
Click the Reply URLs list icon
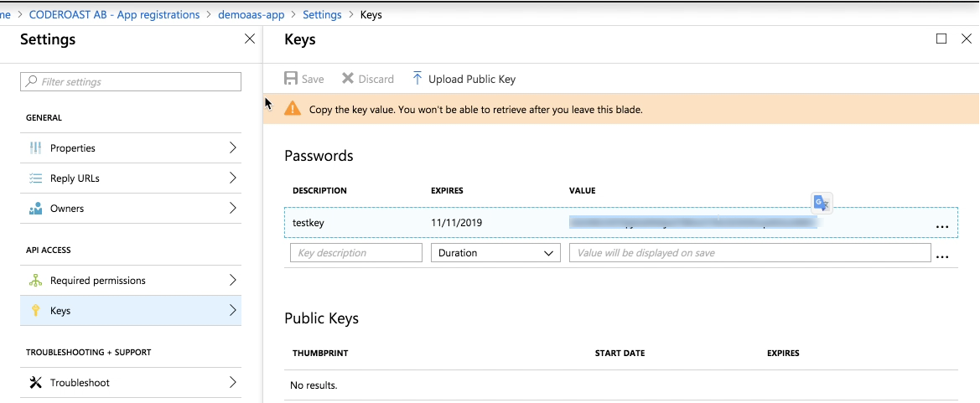point(35,178)
